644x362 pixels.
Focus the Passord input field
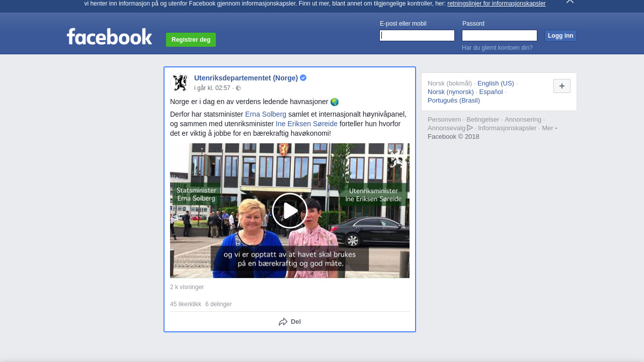500,35
